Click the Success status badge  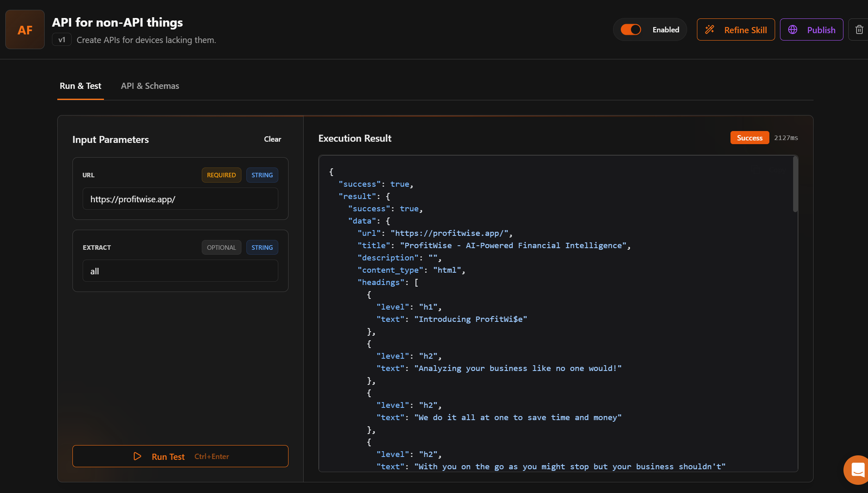[x=749, y=138]
